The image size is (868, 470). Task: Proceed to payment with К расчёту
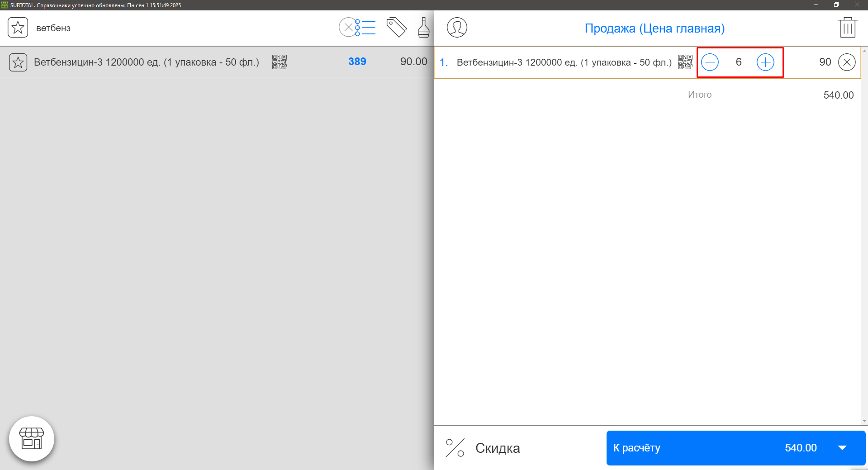[x=714, y=448]
